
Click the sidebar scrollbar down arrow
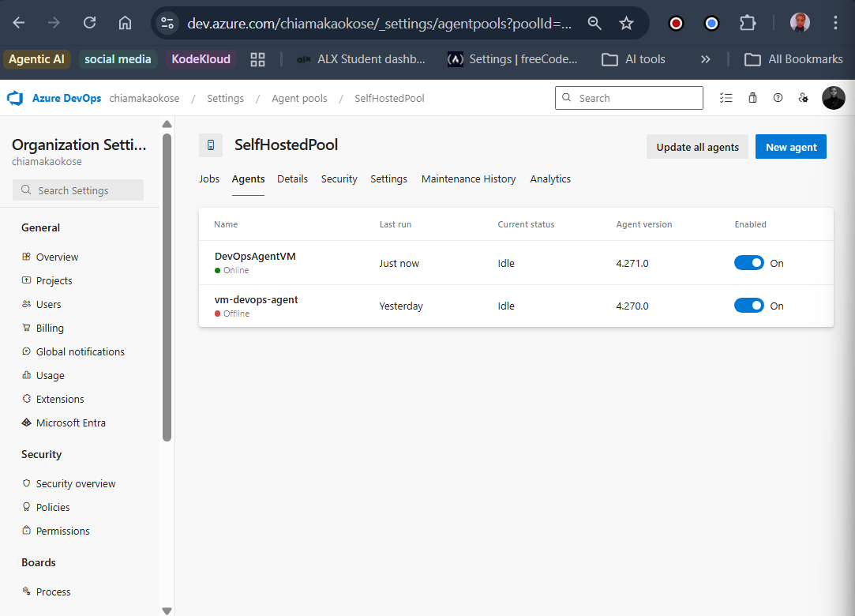(167, 610)
